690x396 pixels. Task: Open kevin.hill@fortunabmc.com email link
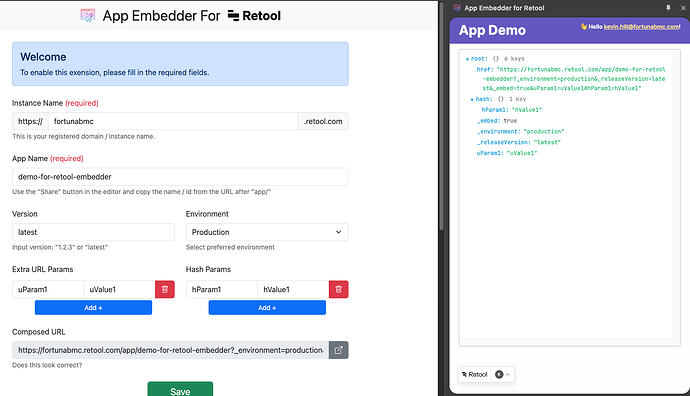(642, 27)
